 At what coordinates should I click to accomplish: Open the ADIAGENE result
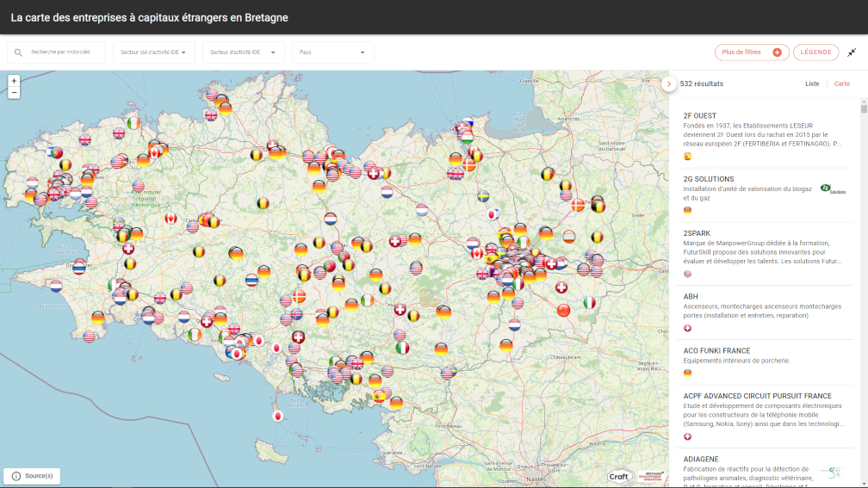(765, 469)
